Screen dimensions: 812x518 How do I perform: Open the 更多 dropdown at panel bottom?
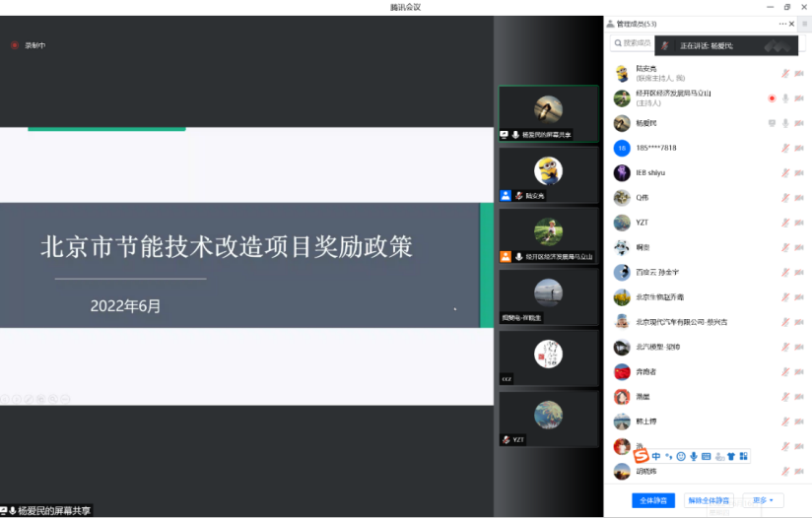(763, 500)
